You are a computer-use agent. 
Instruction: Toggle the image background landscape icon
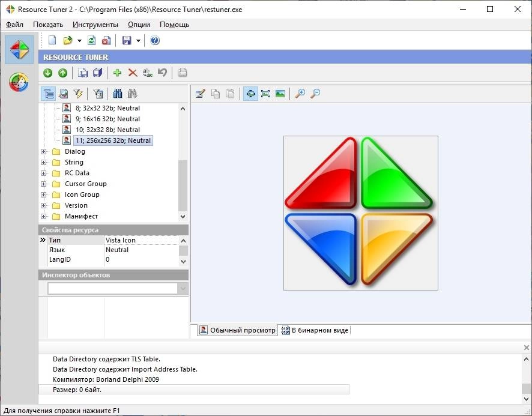(x=280, y=93)
